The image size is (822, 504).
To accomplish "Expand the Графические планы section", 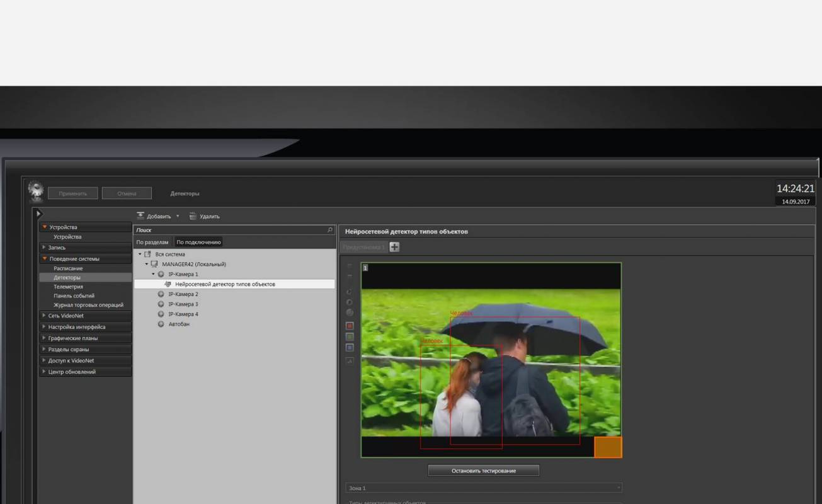I will (85, 338).
